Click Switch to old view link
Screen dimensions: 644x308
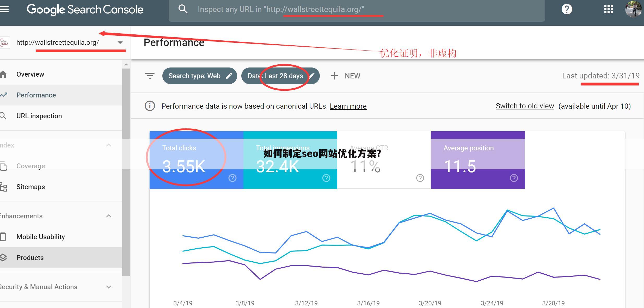click(x=525, y=106)
